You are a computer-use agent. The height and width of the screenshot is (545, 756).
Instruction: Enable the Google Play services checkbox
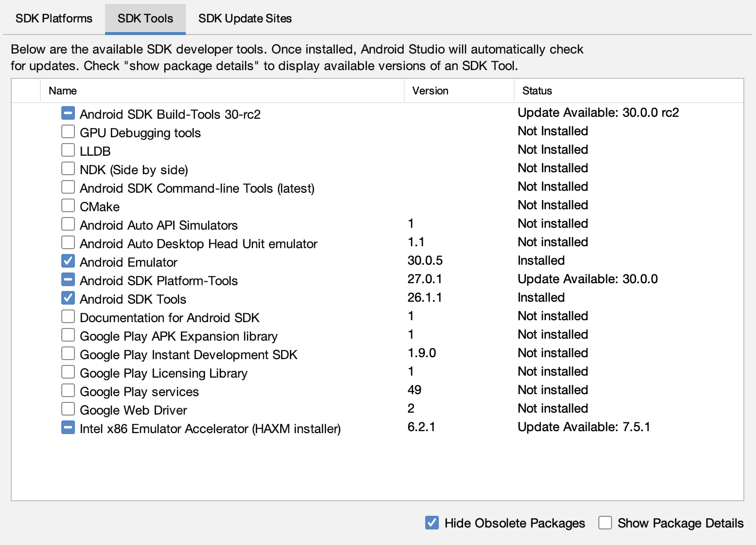68,391
